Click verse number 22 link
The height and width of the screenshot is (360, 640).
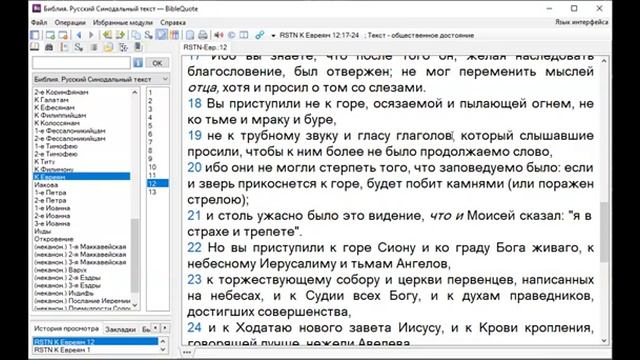[194, 247]
